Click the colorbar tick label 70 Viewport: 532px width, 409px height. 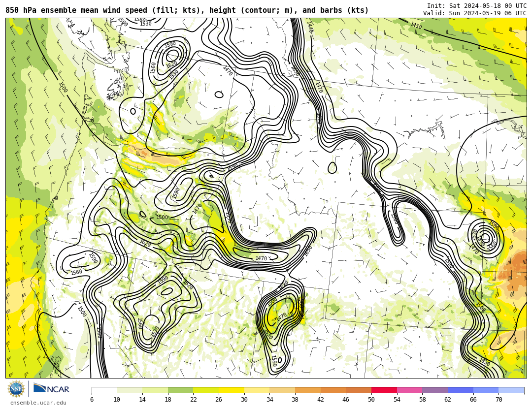click(499, 400)
